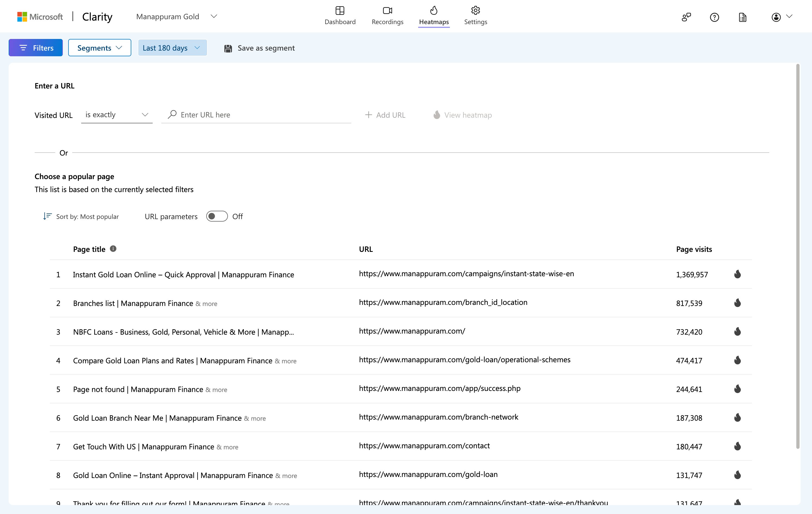Open the Dashboard icon tab
The height and width of the screenshot is (514, 812).
tap(340, 16)
